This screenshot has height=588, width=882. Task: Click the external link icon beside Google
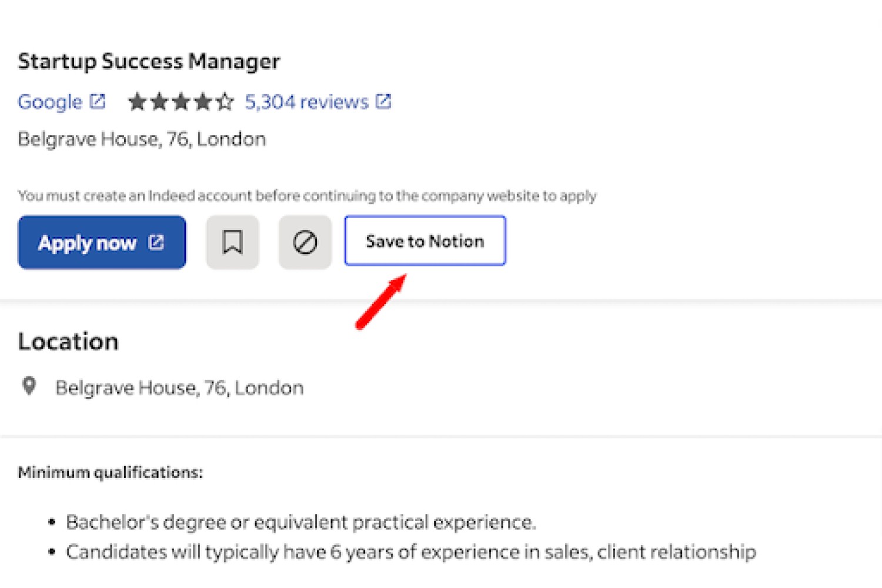pyautogui.click(x=98, y=102)
